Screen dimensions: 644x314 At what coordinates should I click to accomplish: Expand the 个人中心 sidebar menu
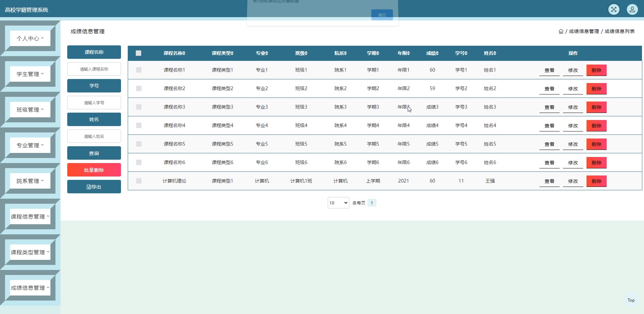point(30,38)
